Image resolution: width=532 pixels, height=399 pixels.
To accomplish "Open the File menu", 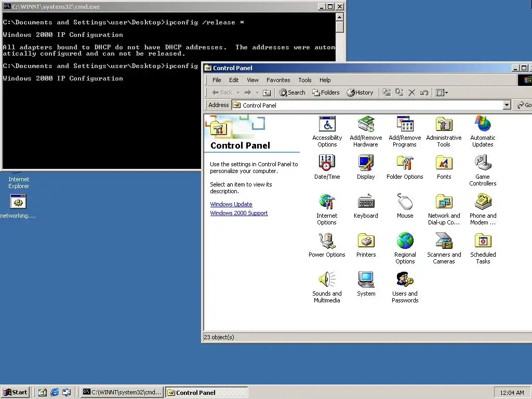I will 217,80.
